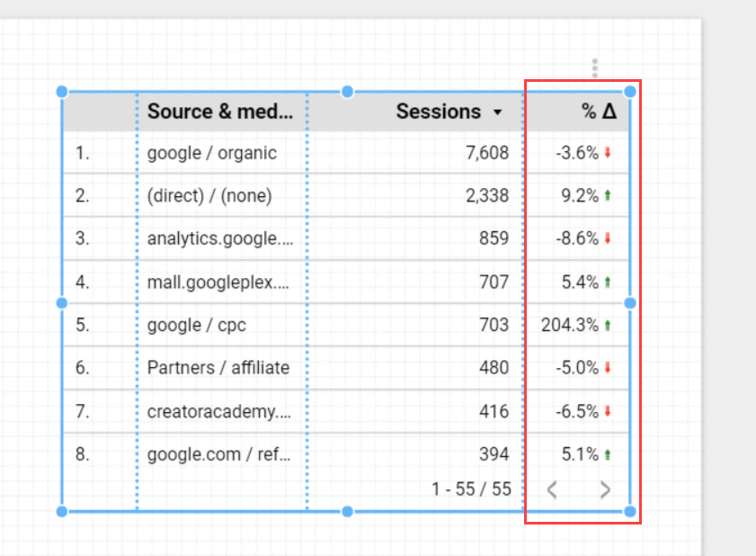
Task: Click the Sessions sort descending arrow
Action: click(x=498, y=112)
